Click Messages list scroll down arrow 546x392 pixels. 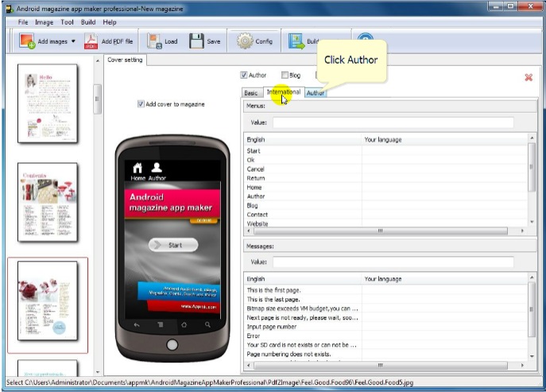[532, 356]
